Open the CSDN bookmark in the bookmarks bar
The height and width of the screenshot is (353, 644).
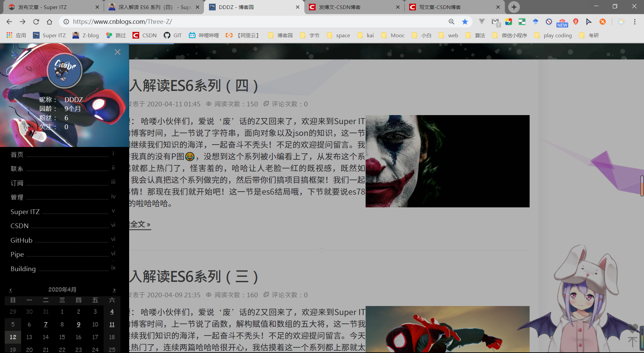tap(144, 35)
